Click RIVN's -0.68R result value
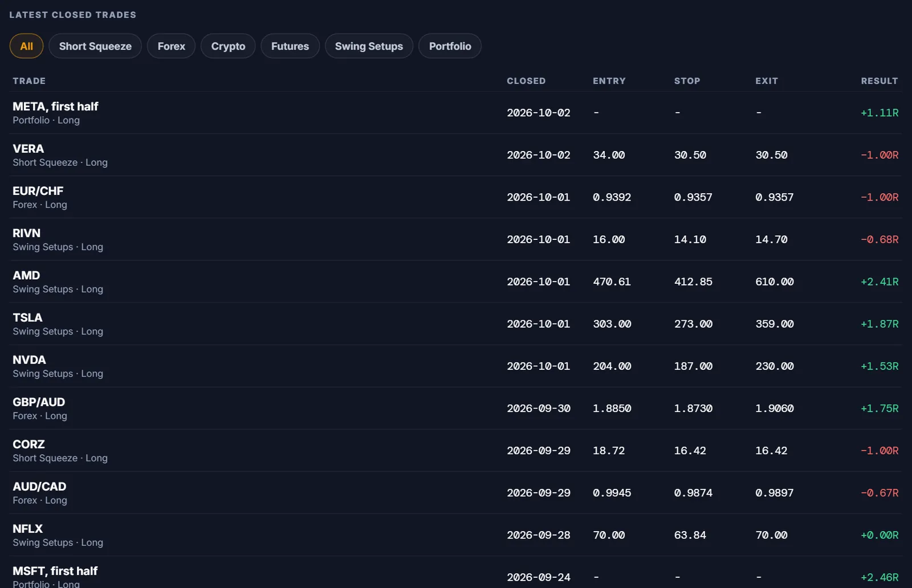 880,239
